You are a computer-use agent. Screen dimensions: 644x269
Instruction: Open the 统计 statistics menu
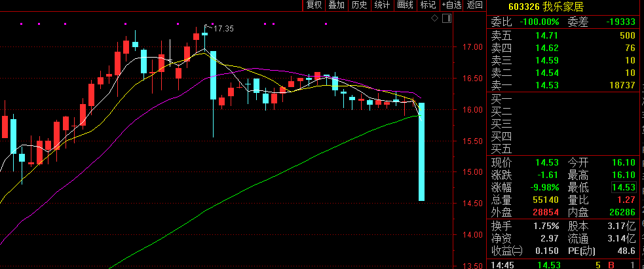[383, 5]
